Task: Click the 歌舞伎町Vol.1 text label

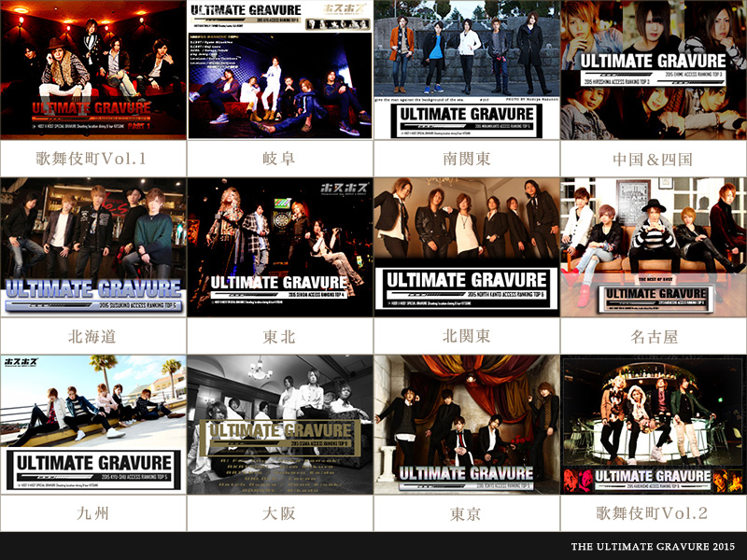Action: 92,159
